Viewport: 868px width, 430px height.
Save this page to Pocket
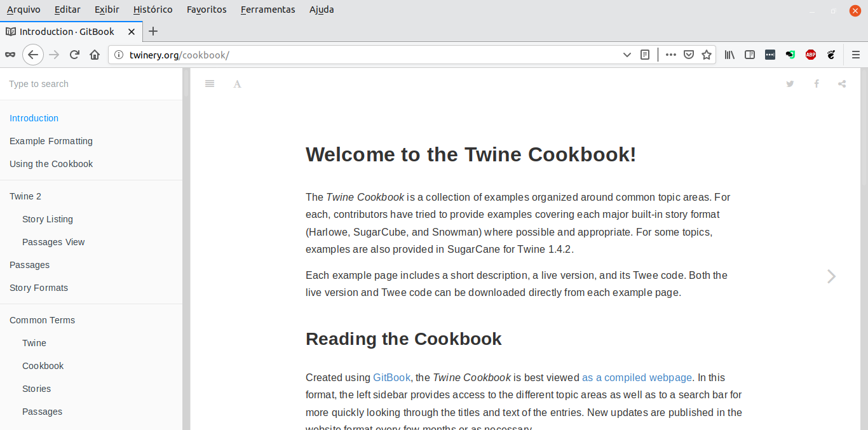click(x=689, y=55)
